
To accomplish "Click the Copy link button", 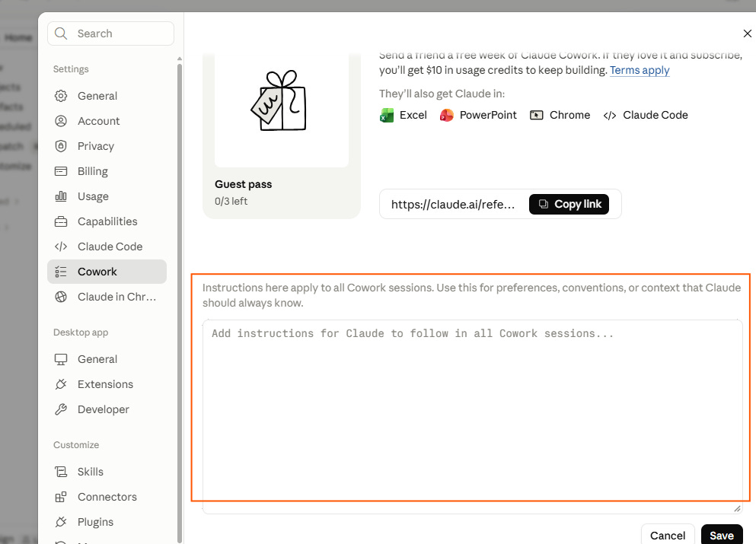I will click(569, 204).
